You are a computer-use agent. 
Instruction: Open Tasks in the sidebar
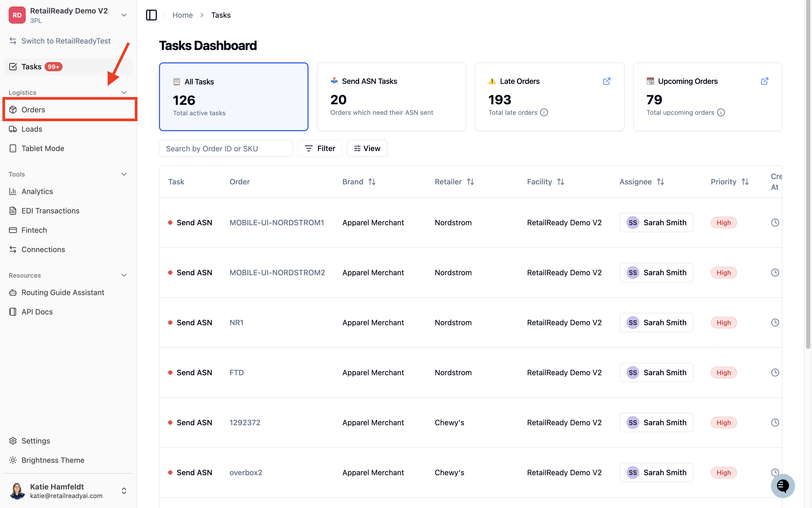[x=68, y=67]
